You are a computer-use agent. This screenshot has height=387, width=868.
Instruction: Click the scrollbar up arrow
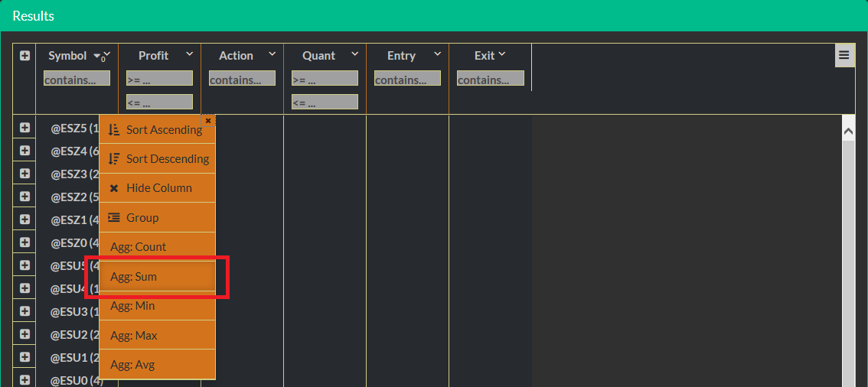coord(848,132)
